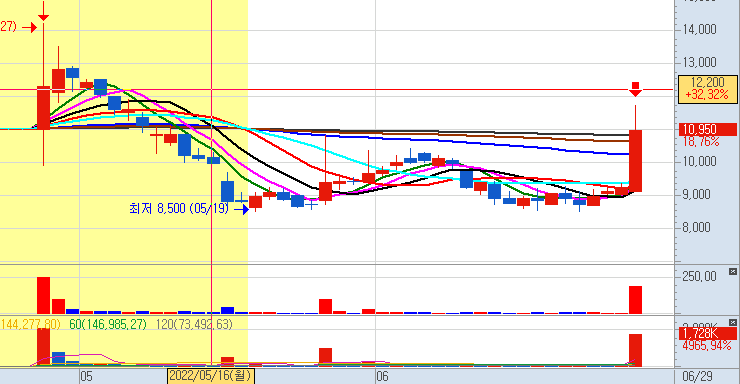
Task: Select the 9,000 price axis label
Action: click(x=697, y=194)
